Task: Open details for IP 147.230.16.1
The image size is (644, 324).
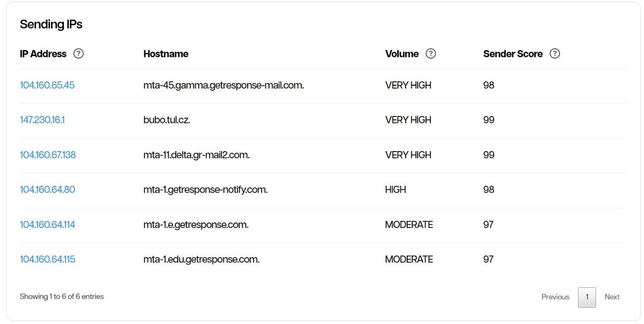Action: (42, 120)
